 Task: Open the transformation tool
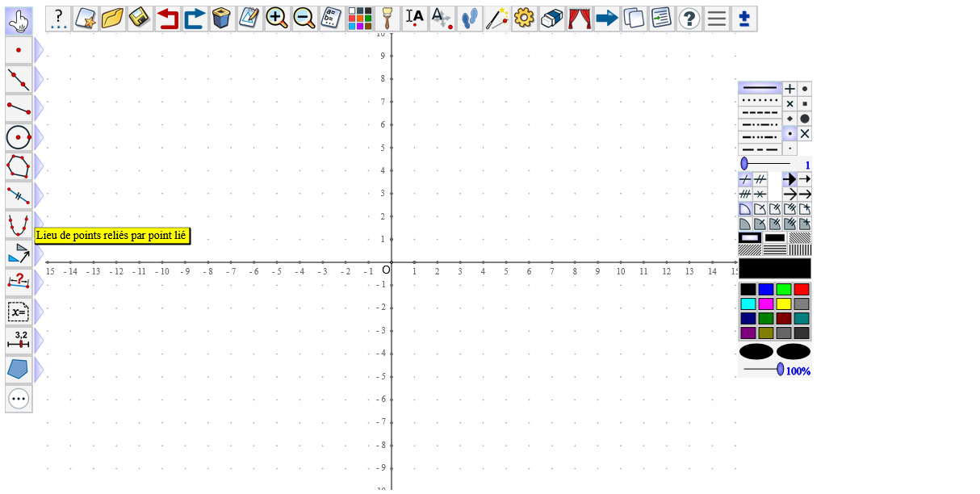pyautogui.click(x=19, y=253)
